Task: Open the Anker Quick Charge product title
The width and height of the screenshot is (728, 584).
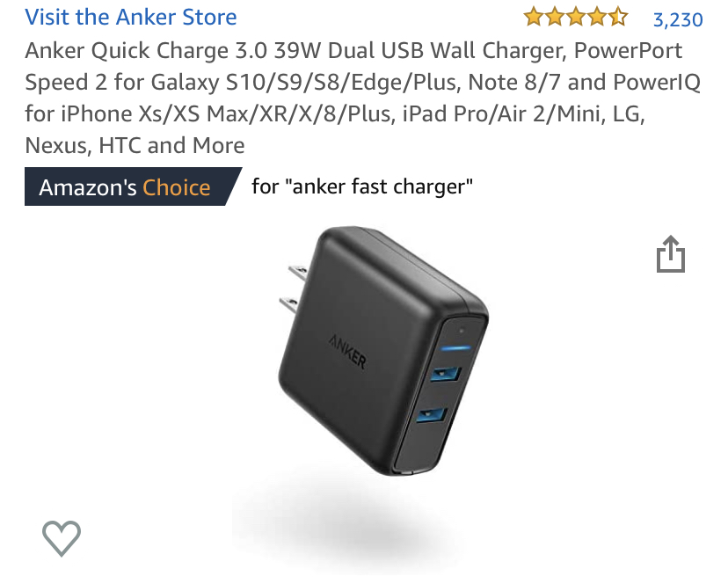Action: [362, 98]
